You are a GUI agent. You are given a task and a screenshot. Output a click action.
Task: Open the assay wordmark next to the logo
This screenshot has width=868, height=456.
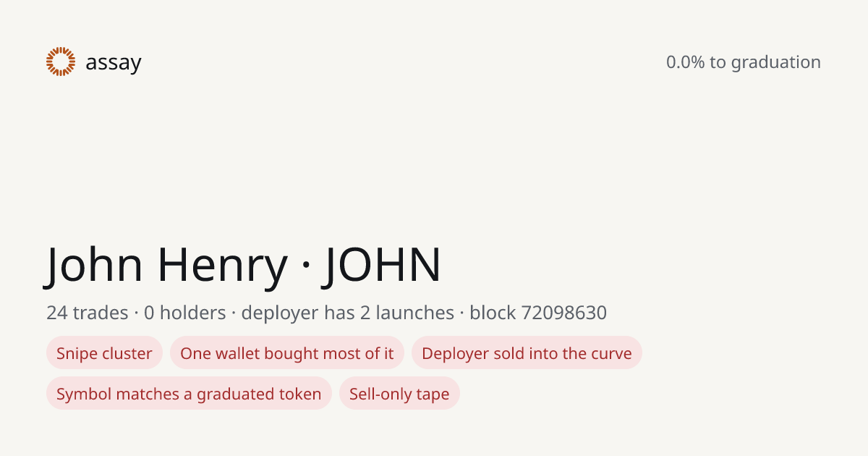[x=114, y=63]
